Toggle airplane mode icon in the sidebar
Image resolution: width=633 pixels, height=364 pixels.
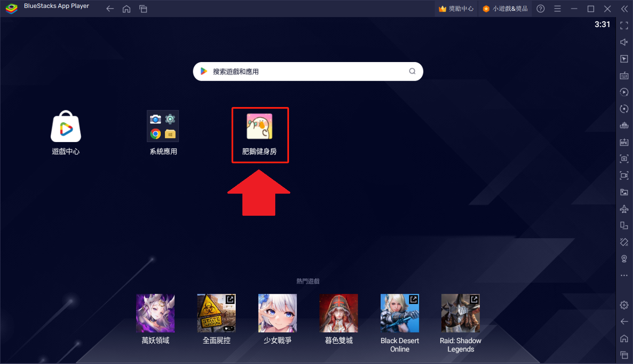(x=624, y=209)
